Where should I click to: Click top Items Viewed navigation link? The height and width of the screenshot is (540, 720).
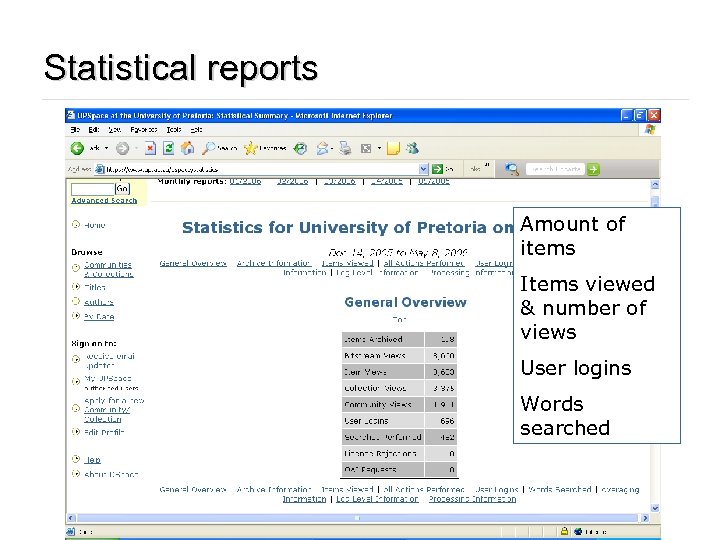click(x=348, y=264)
